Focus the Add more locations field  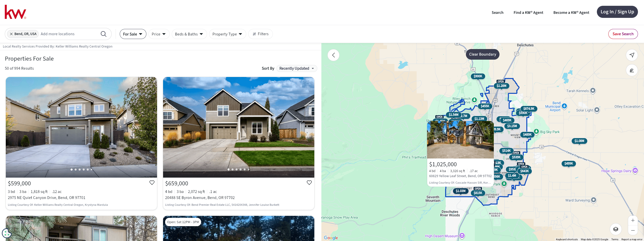tap(69, 34)
